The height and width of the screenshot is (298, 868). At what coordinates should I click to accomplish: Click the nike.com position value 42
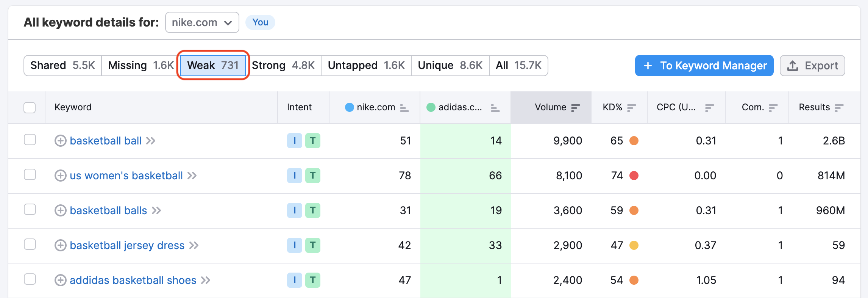point(404,245)
